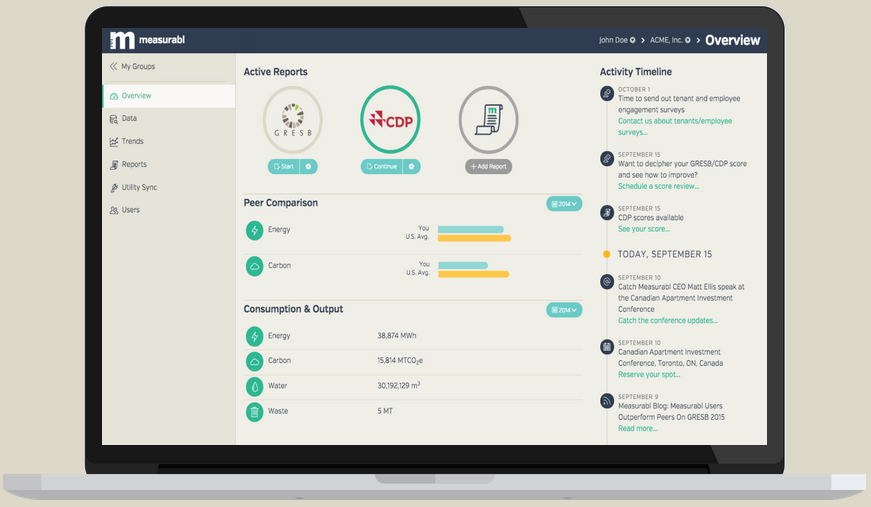Screen dimensions: 871x507
Task: Click the GRESB report circle
Action: tap(293, 120)
